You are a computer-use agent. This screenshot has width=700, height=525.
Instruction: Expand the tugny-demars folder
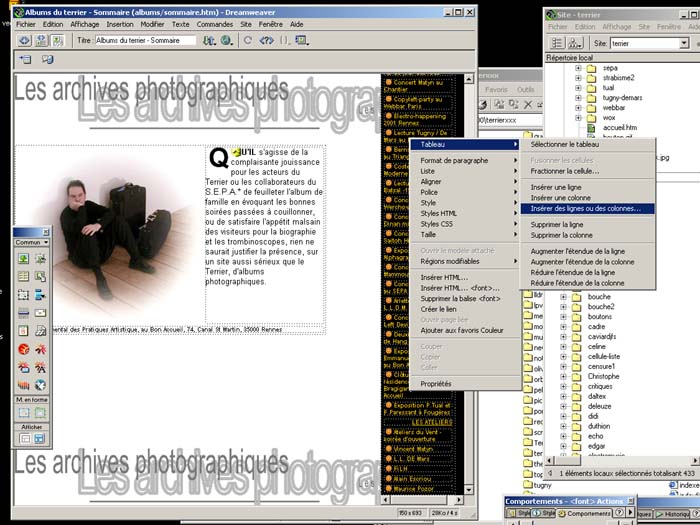tap(579, 98)
